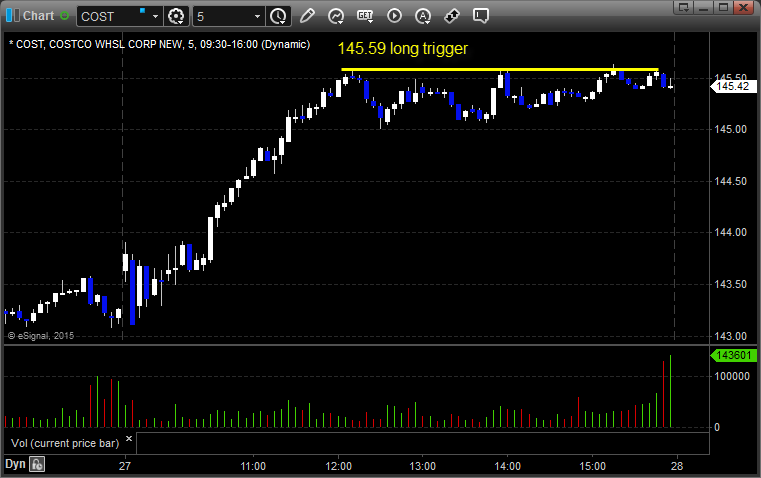Image resolution: width=761 pixels, height=478 pixels.
Task: Click the 144.00 price axis label
Action: tap(731, 232)
